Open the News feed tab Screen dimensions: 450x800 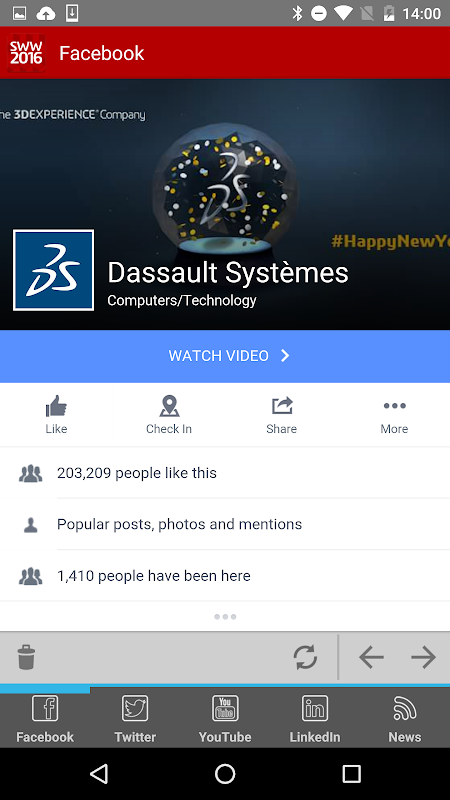(x=405, y=719)
